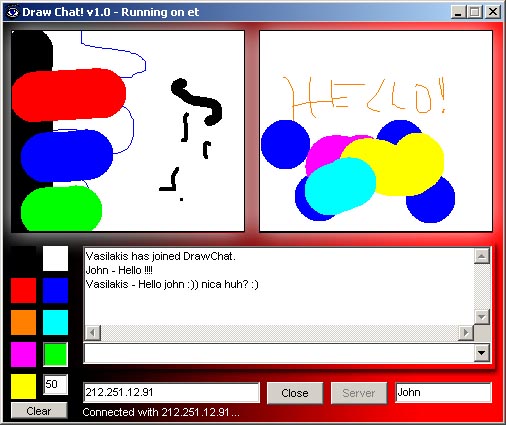Click the Clear button
The width and height of the screenshot is (506, 425).
[39, 411]
